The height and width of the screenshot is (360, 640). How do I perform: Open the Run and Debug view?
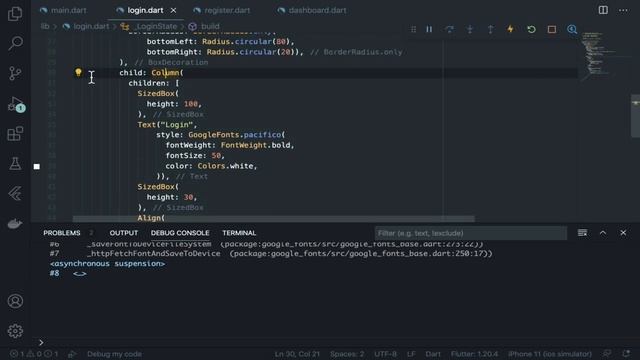click(16, 104)
